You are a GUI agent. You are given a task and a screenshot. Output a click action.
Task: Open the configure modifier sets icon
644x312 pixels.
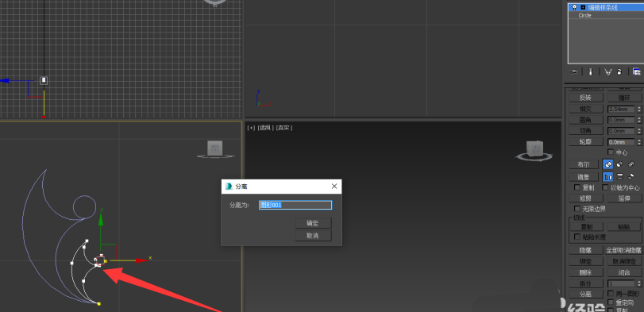click(637, 71)
